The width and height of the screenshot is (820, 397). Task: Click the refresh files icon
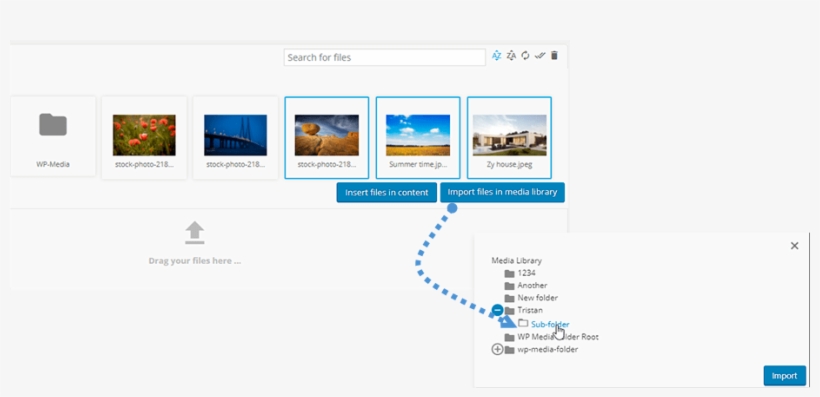click(x=526, y=55)
